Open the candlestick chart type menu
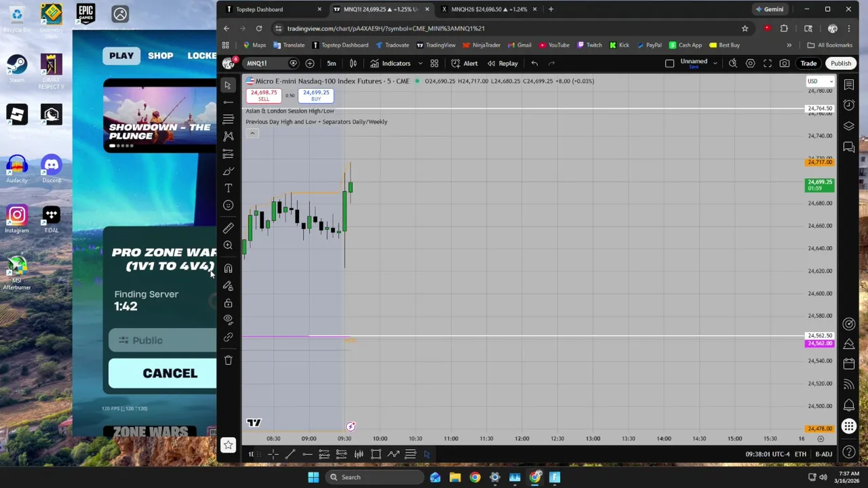 coord(353,63)
